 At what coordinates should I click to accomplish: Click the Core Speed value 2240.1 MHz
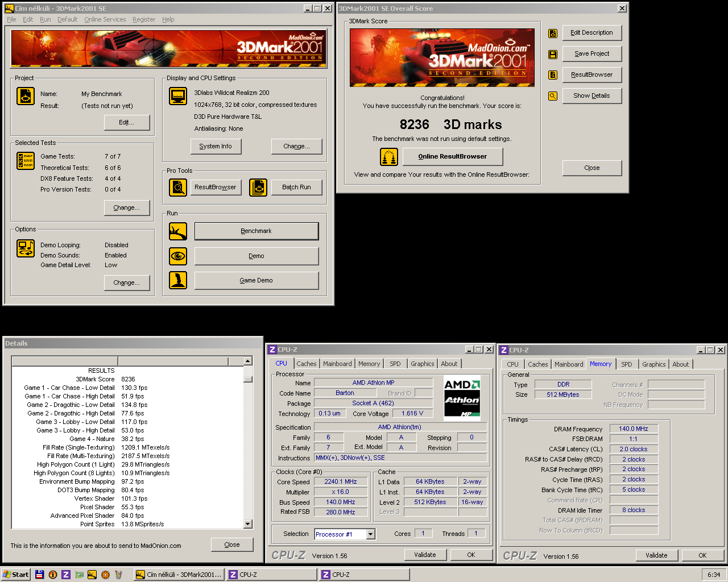click(341, 482)
